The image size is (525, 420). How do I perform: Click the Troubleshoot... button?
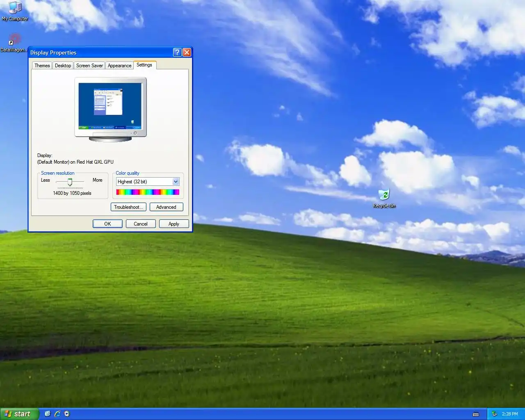(128, 207)
